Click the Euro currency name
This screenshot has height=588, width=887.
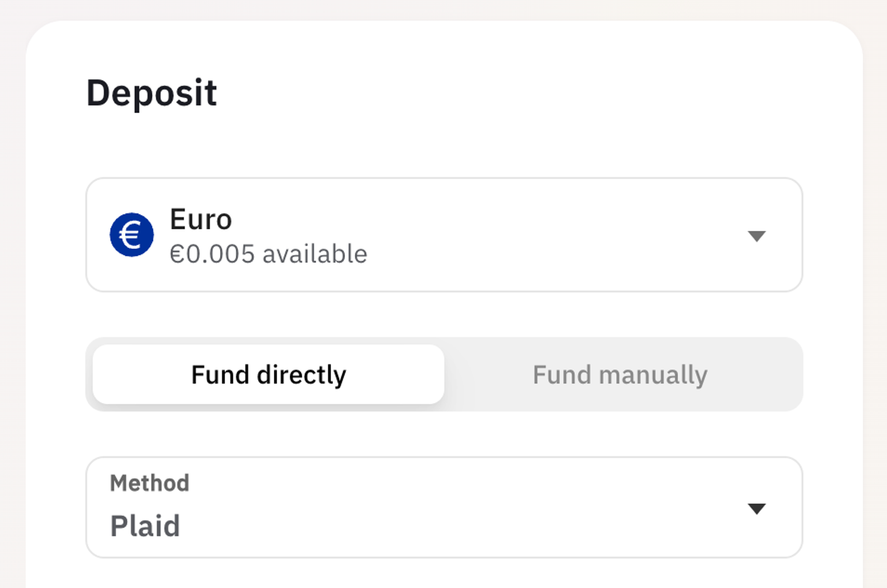point(201,219)
